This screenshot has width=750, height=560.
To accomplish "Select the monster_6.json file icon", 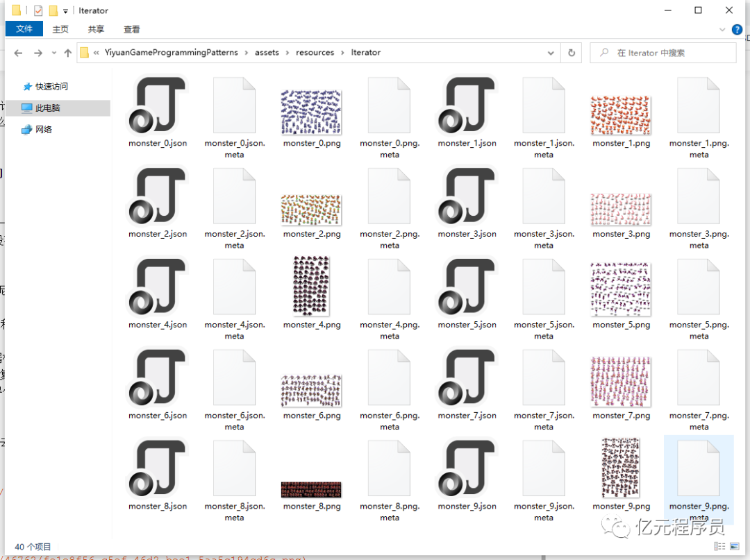I will (x=157, y=377).
